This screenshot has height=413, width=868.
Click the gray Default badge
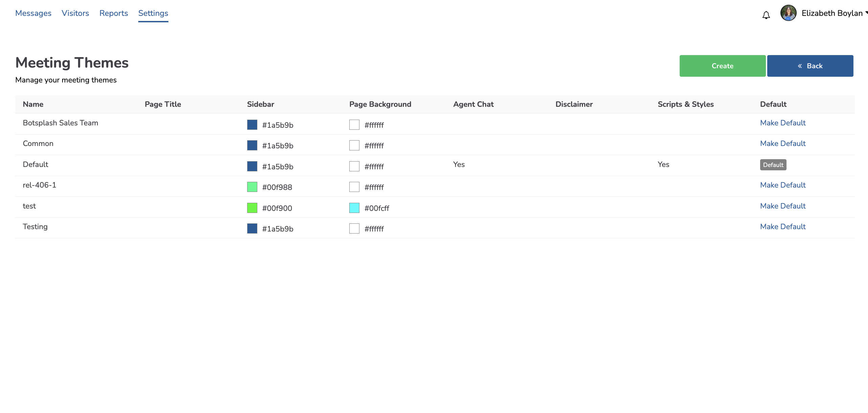pyautogui.click(x=773, y=165)
